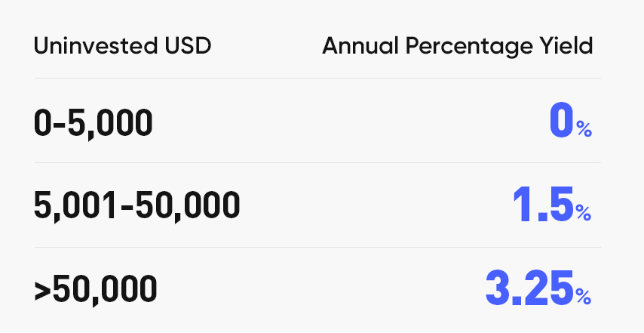Click the blue 3.25 yield value

528,289
